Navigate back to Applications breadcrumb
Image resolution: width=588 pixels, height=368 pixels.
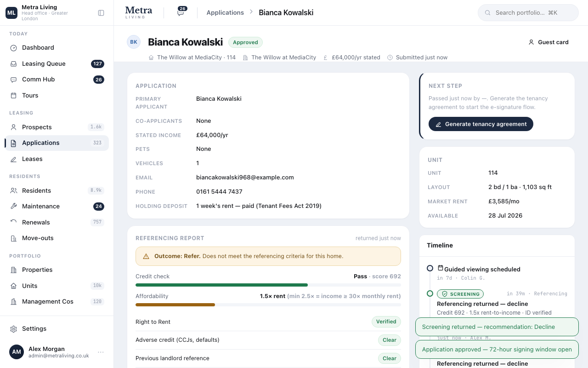225,13
